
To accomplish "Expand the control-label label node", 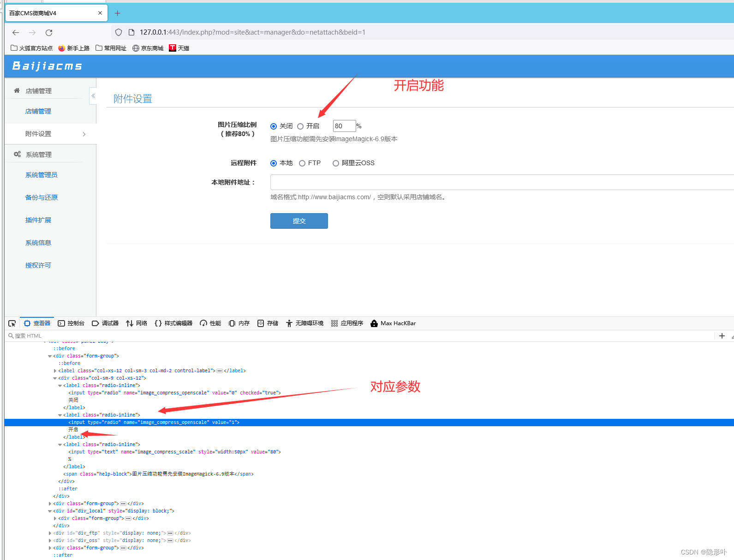I will pyautogui.click(x=55, y=371).
